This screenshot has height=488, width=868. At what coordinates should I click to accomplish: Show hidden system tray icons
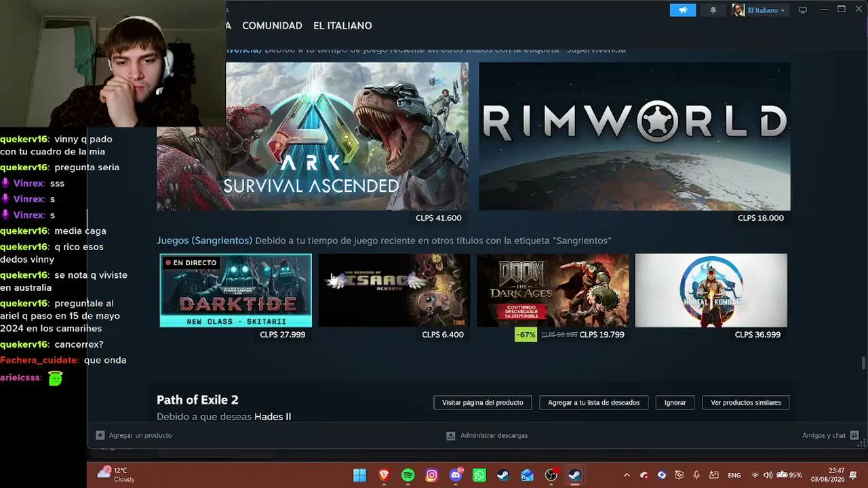(627, 475)
